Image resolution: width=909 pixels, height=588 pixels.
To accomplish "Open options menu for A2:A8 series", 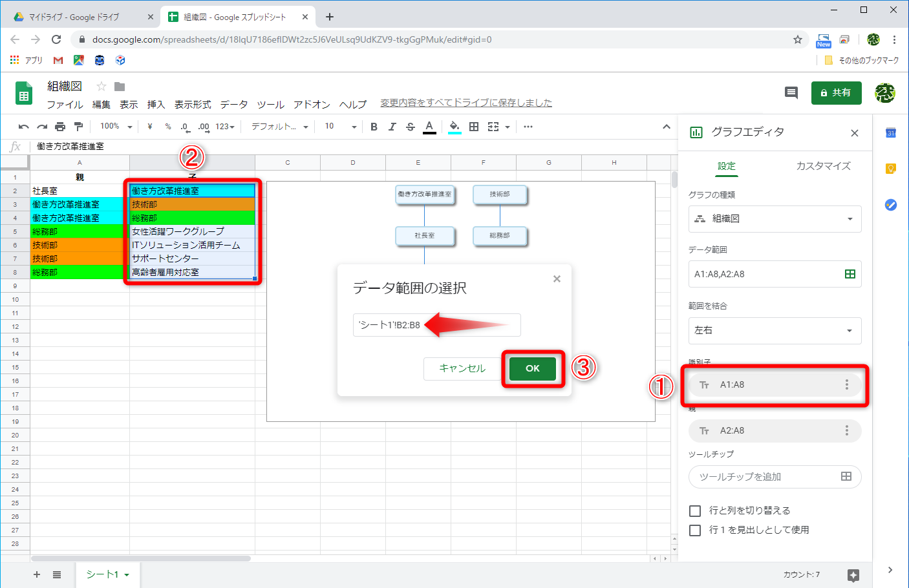I will pos(847,430).
